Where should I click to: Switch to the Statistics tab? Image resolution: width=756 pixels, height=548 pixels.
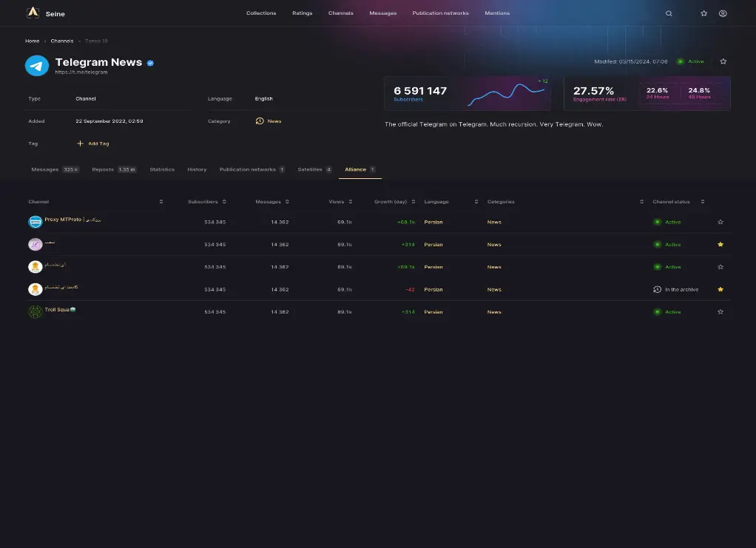162,169
